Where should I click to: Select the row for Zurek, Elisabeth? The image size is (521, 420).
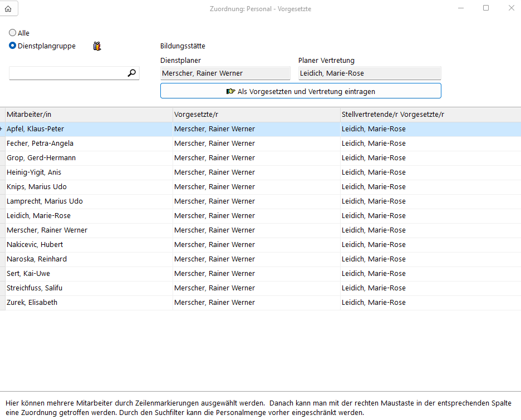[83, 302]
